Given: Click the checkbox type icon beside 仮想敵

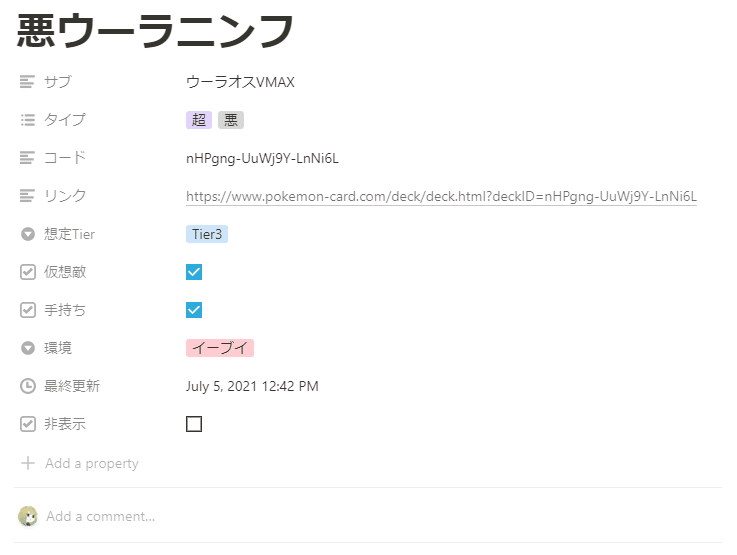Looking at the screenshot, I should [28, 272].
